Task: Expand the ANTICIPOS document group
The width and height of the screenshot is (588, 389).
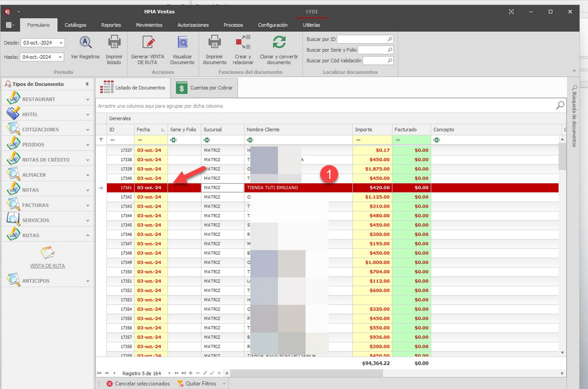Action: (x=48, y=281)
